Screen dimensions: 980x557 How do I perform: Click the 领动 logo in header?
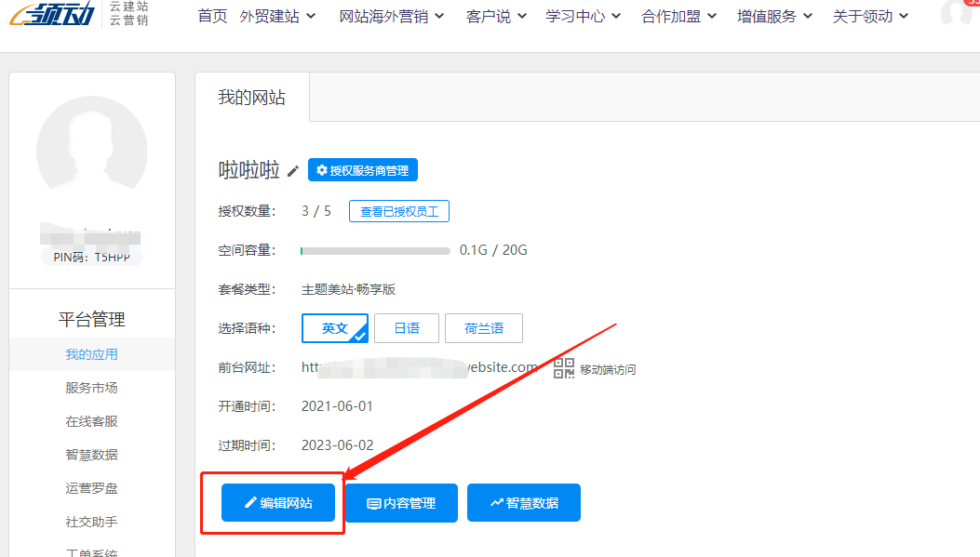coord(51,16)
